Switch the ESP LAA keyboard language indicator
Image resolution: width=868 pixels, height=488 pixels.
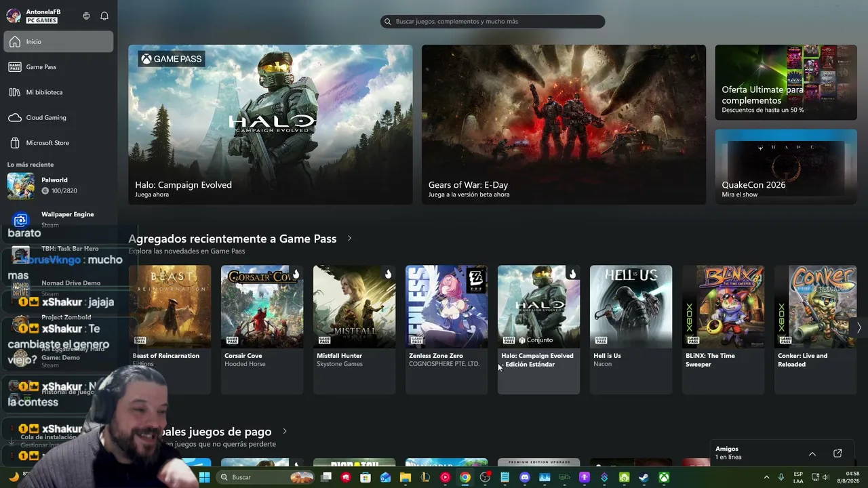coord(798,477)
